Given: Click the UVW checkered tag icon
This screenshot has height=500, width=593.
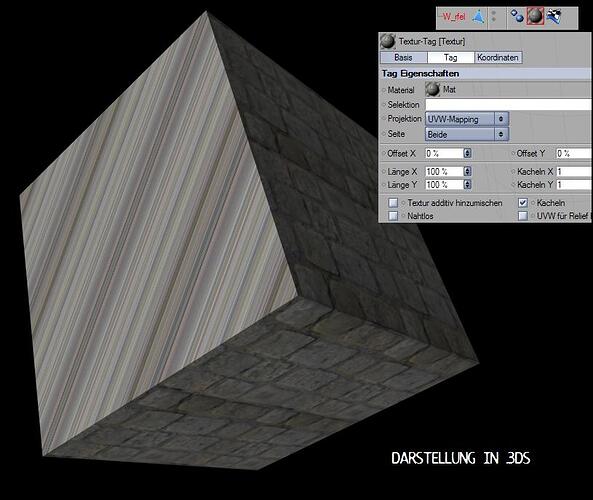Looking at the screenshot, I should point(554,16).
